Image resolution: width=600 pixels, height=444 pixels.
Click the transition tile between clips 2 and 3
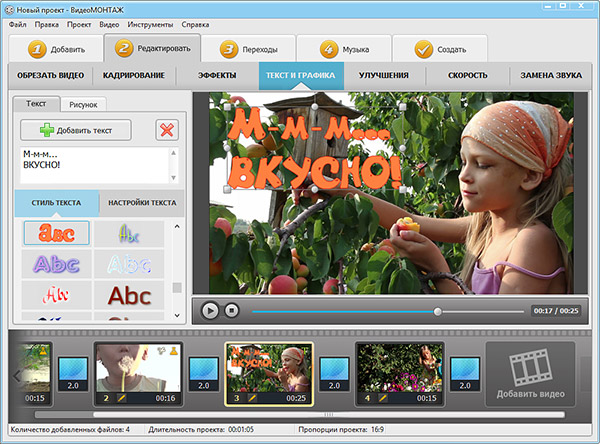[204, 374]
